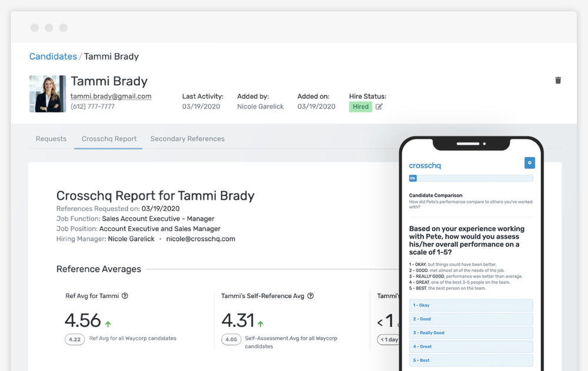Go back to Candidates breadcrumb
The image size is (588, 371).
(x=53, y=56)
